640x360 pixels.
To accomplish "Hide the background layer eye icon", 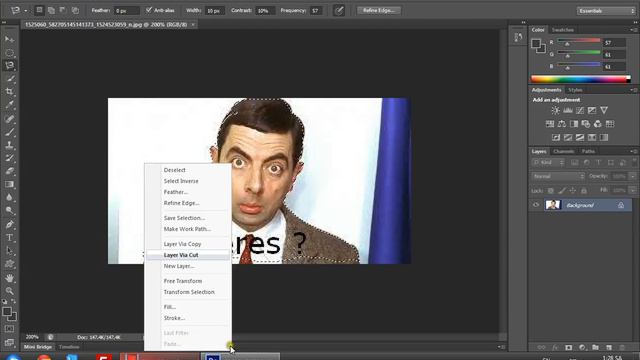I will pyautogui.click(x=536, y=205).
